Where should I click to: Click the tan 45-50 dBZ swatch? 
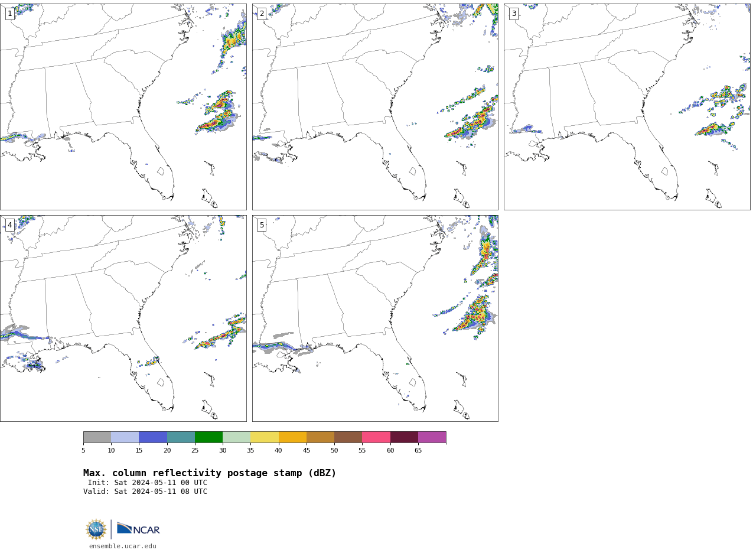(320, 437)
